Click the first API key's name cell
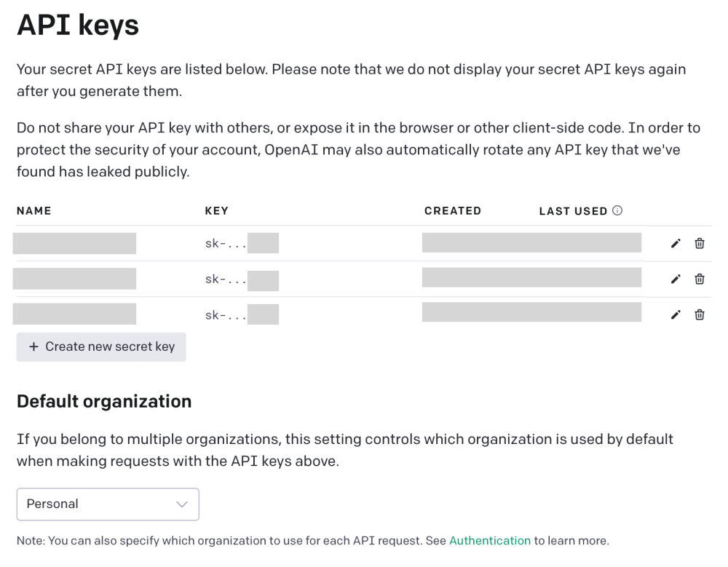Viewport: 728px width, 567px height. click(x=74, y=243)
